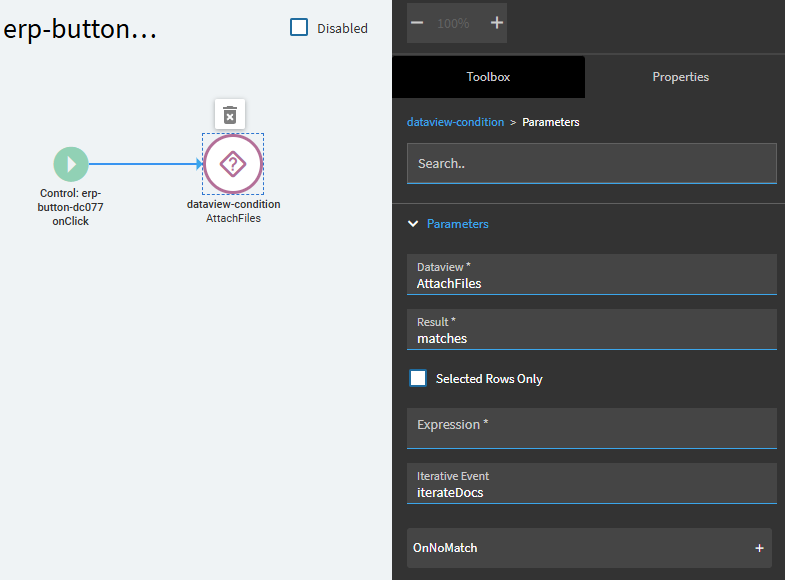The width and height of the screenshot is (785, 580).
Task: Collapse the Parameters section chevron
Action: [413, 224]
